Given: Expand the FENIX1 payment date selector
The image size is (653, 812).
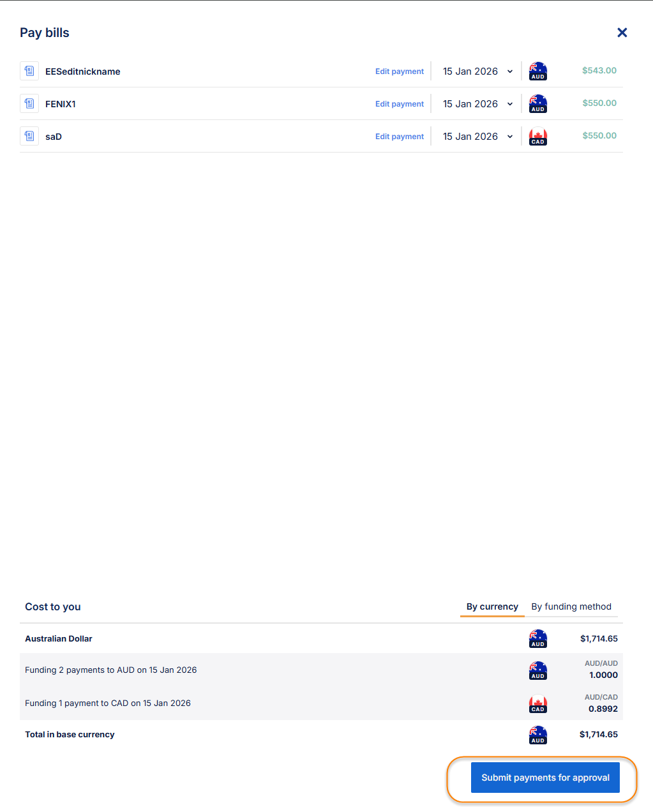Looking at the screenshot, I should pyautogui.click(x=477, y=104).
